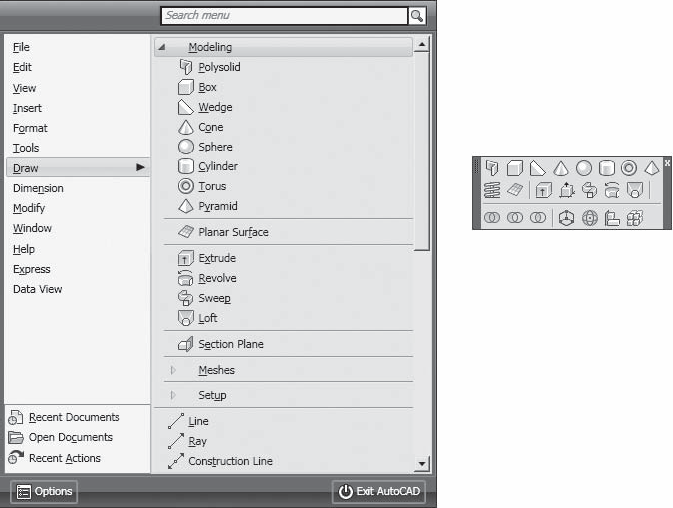Screen dimensions: 673x508
Task: Click the Helix coil icon on the floating toolbar
Action: pos(492,190)
